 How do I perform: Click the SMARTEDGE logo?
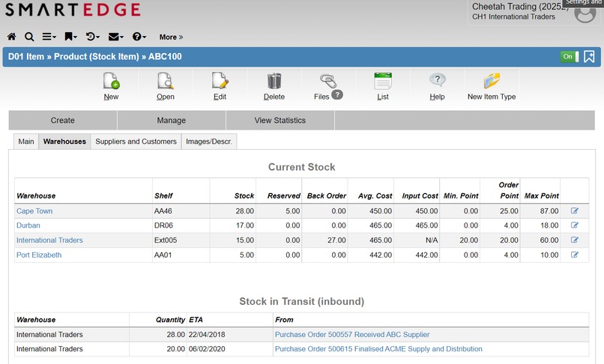click(73, 10)
